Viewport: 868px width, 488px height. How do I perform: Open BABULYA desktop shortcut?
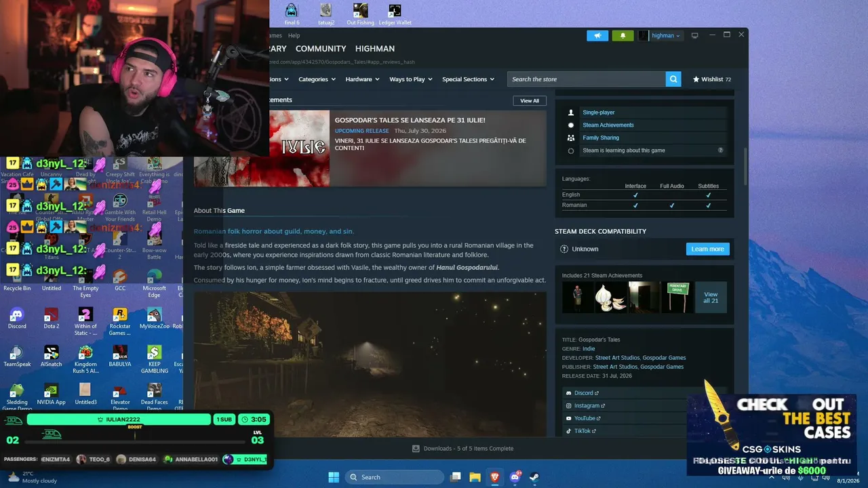[x=120, y=356]
